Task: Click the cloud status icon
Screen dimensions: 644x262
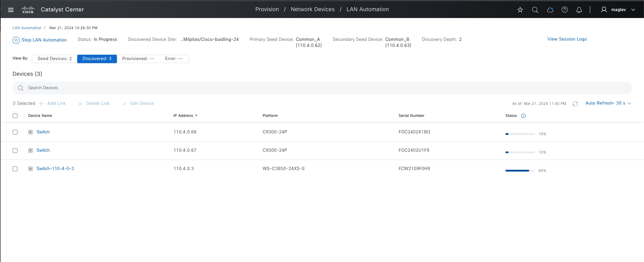Action: click(x=550, y=10)
